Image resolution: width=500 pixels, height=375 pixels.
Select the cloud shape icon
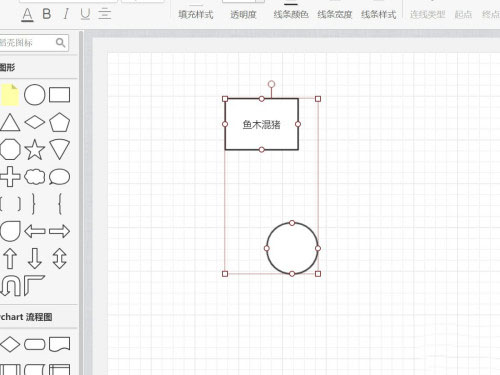click(35, 177)
